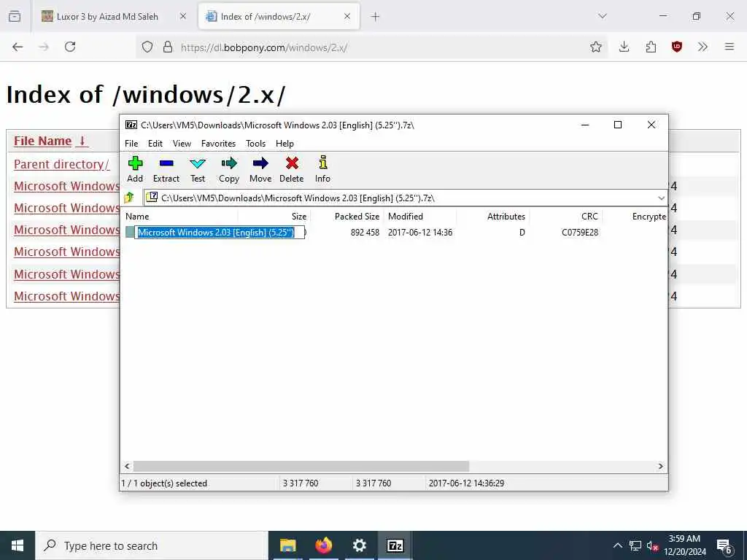Click the CRC value C0759E28
747x560 pixels.
580,233
